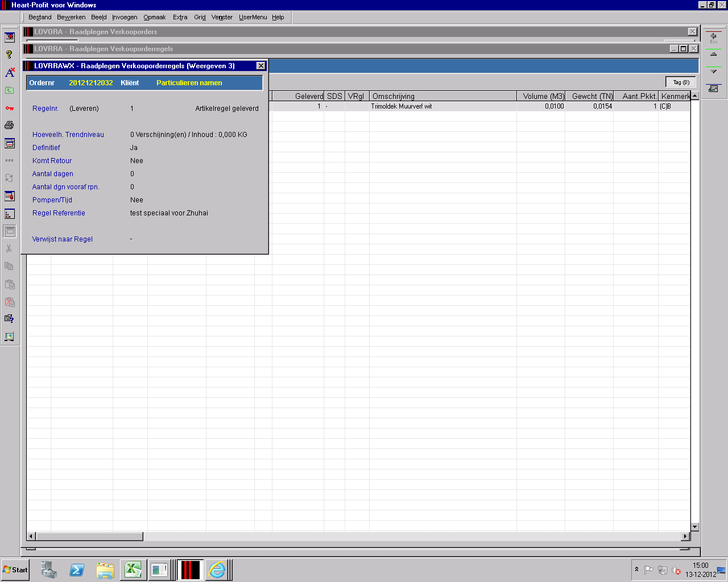
Task: Minimize the LOVRRA Verkooporderregels window
Action: (x=675, y=49)
